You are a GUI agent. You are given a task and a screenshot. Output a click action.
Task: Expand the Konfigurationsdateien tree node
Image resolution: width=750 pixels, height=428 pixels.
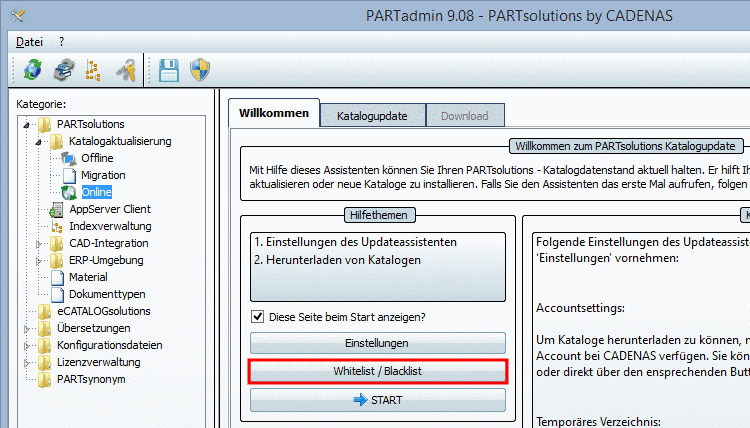pos(27,346)
